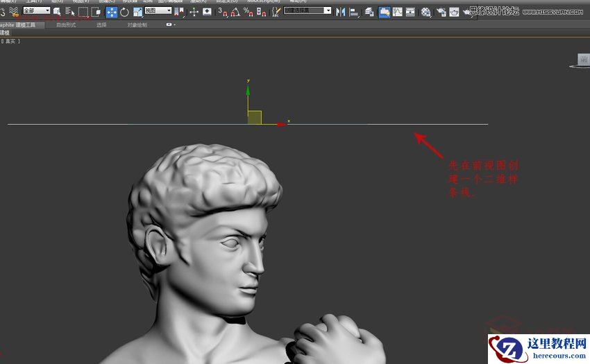Switch to the 自由形式 ribbon tab
Viewport: 590px width, 364px height.
(x=67, y=25)
